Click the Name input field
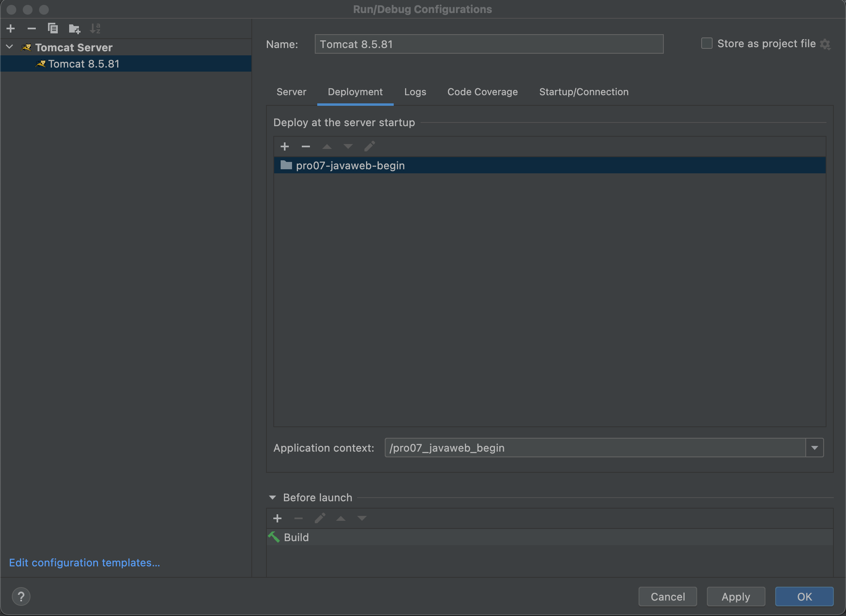Image resolution: width=846 pixels, height=616 pixels. 489,44
